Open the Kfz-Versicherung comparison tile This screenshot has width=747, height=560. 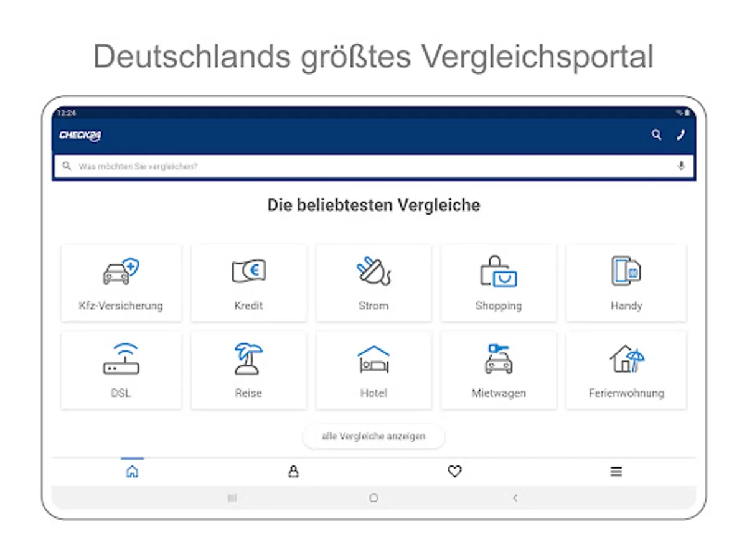click(121, 283)
